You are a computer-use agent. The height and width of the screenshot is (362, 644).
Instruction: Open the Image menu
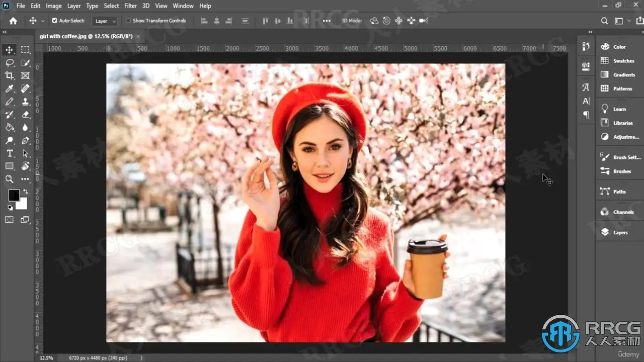pos(54,6)
